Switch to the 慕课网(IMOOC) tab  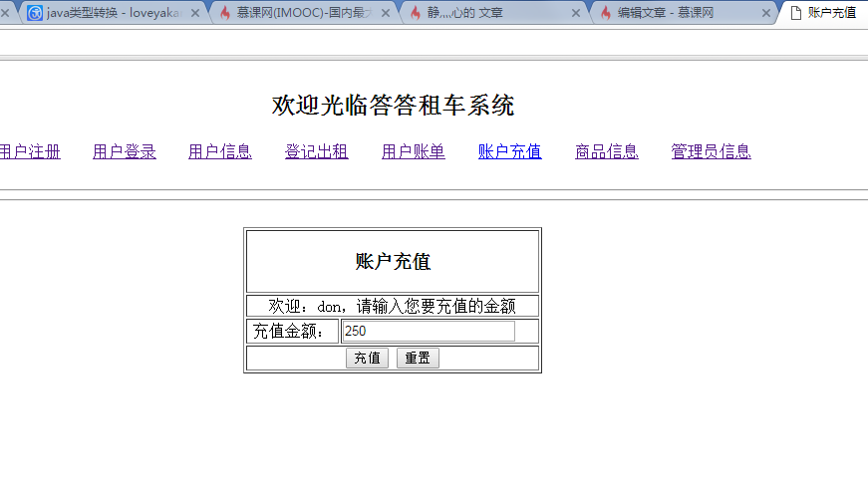tap(303, 13)
